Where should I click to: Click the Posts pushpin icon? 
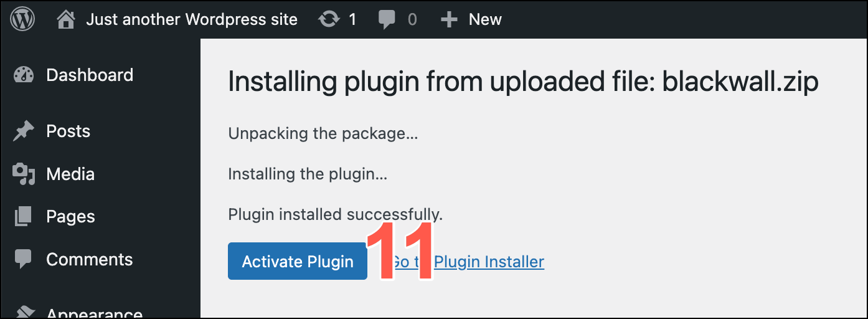click(x=24, y=131)
